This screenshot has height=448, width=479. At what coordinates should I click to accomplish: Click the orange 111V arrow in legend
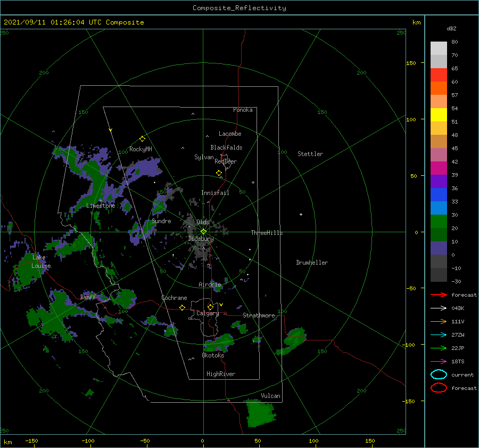coord(439,321)
